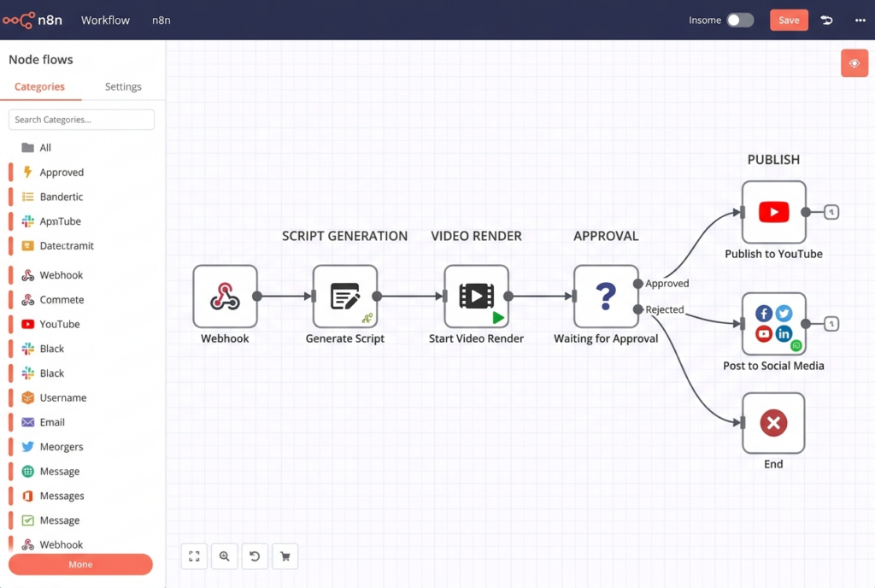Click the reset rotate canvas icon
Image resolution: width=875 pixels, height=588 pixels.
[x=255, y=556]
